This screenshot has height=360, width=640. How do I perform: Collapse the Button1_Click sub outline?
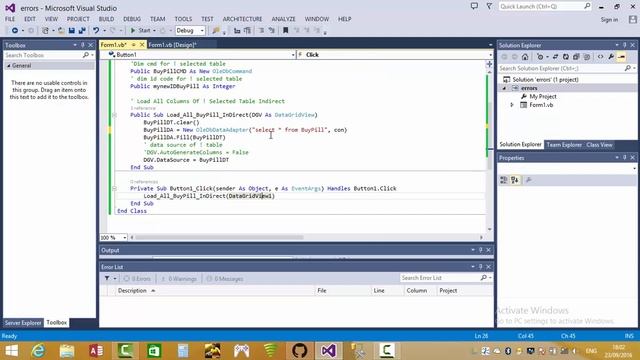tap(114, 189)
